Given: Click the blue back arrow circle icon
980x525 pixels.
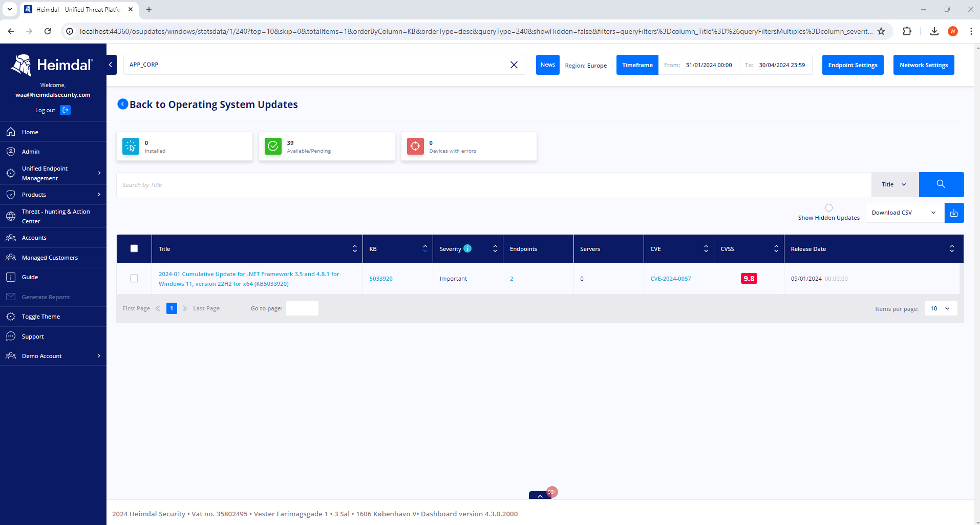Looking at the screenshot, I should tap(123, 104).
